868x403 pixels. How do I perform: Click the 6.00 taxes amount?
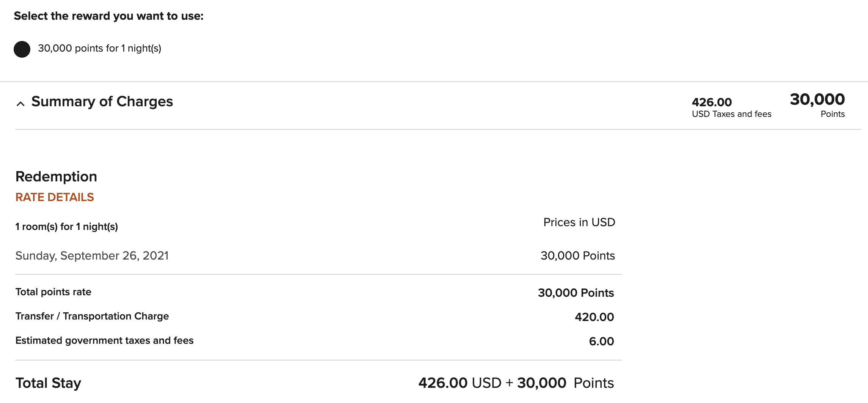[601, 342]
